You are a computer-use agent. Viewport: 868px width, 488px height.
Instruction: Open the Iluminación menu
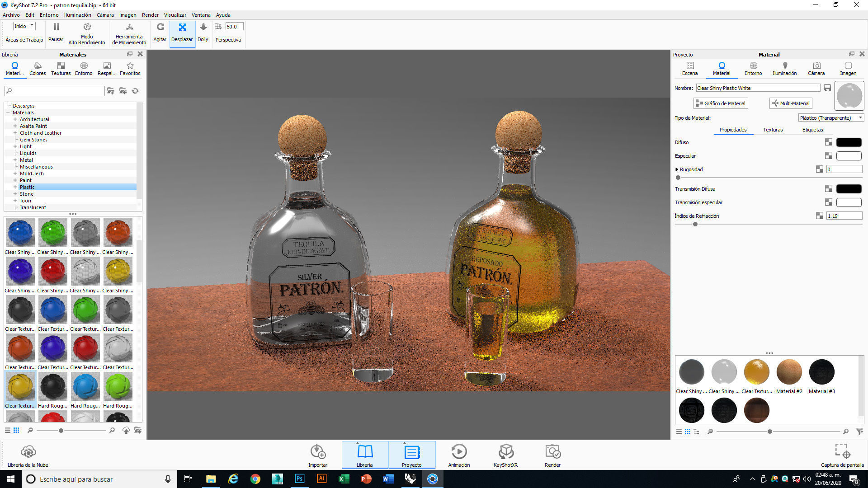coord(77,15)
